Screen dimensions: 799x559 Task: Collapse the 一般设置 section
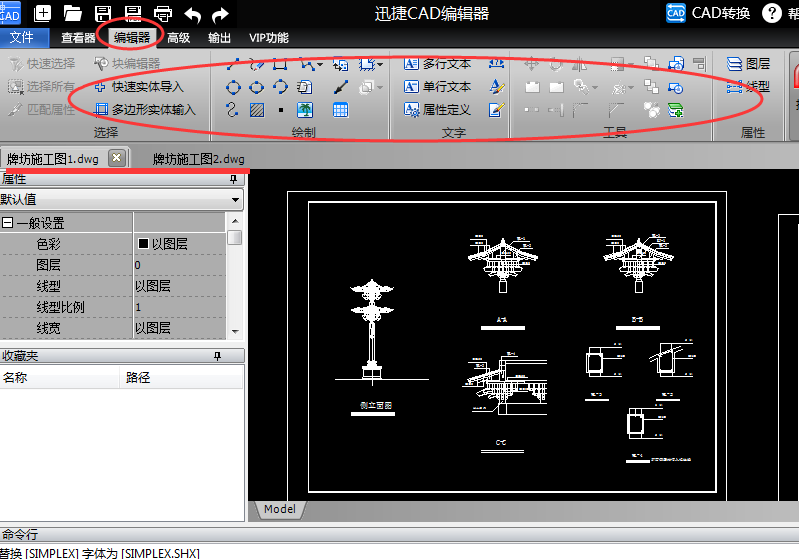pos(7,223)
